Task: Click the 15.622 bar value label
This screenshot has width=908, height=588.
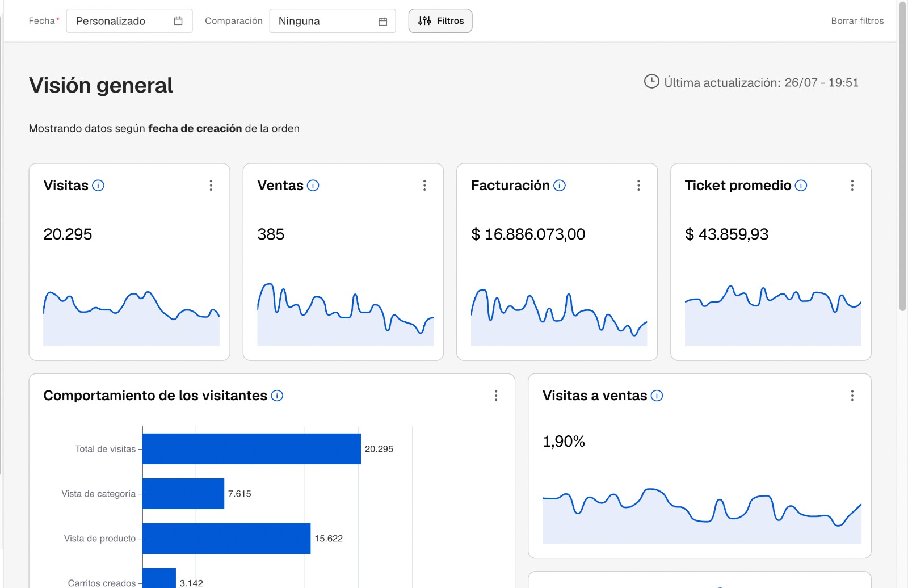Action: pyautogui.click(x=329, y=539)
